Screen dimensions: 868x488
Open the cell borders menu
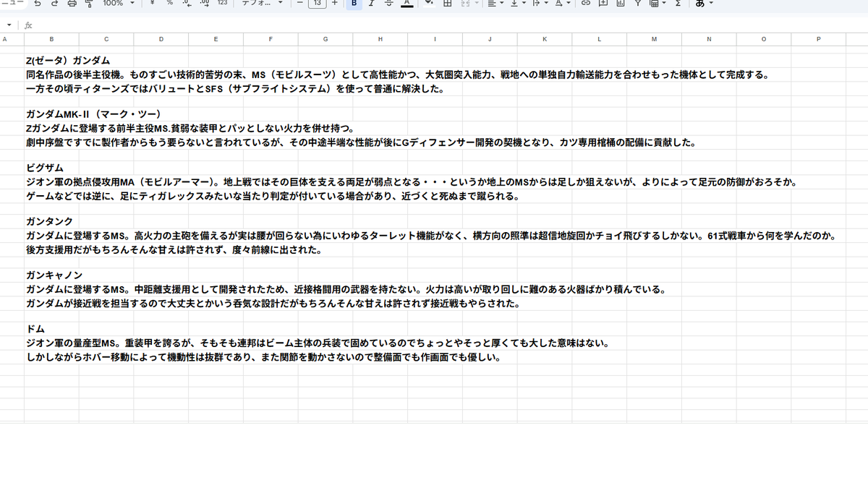coord(447,4)
